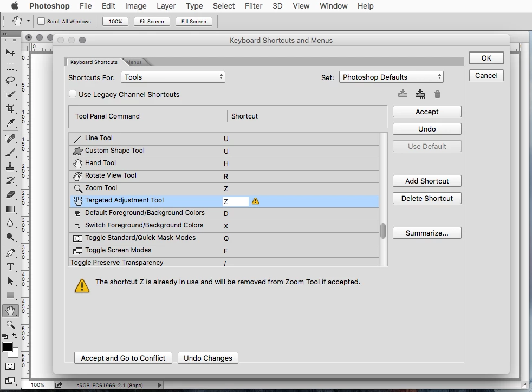Accept the shortcut change
This screenshot has width=532, height=392.
pyautogui.click(x=427, y=112)
